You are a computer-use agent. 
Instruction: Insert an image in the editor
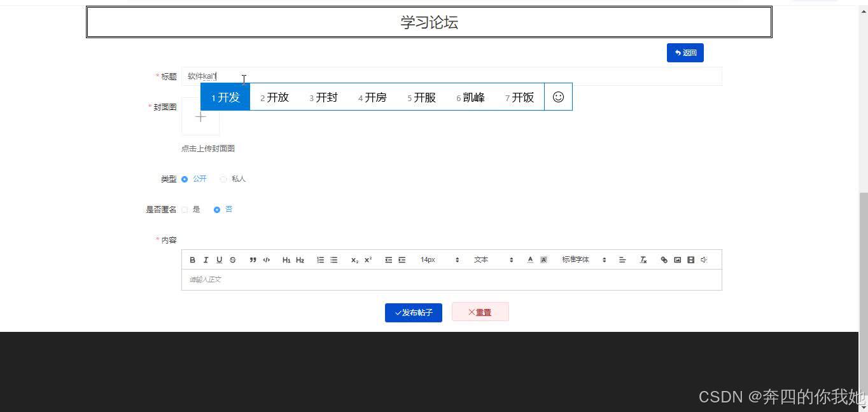pos(677,260)
